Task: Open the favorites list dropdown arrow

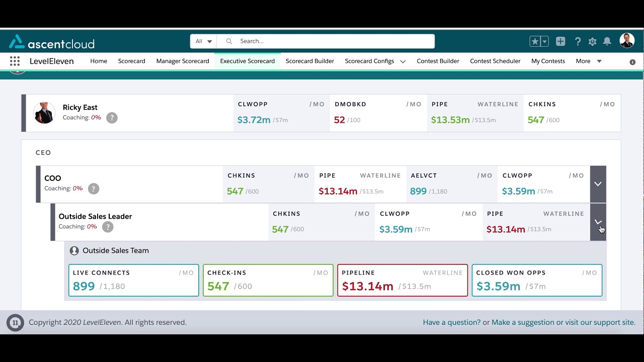Action: point(544,42)
